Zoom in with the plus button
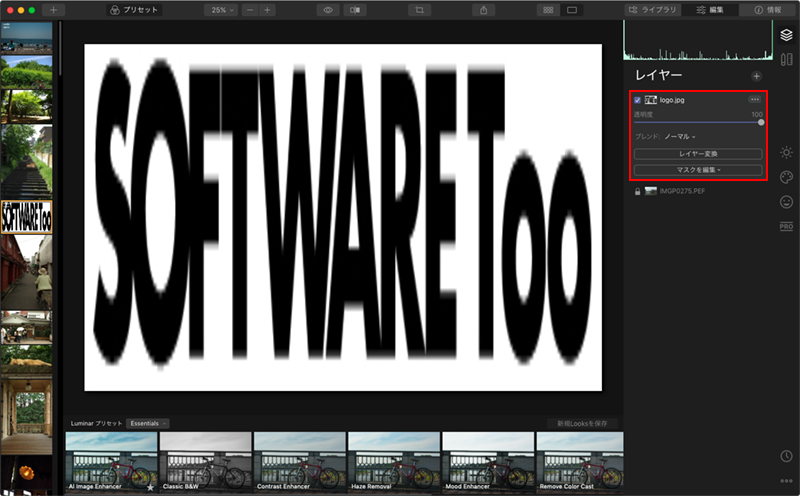The image size is (800, 496). [x=267, y=10]
